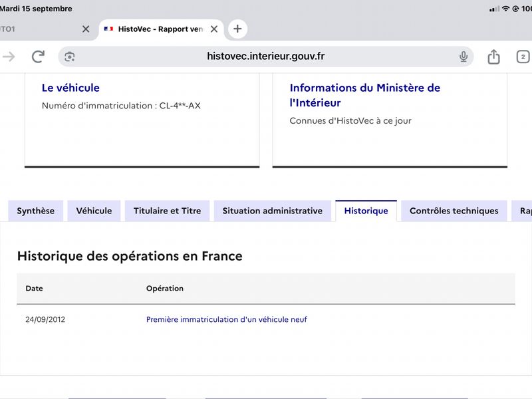Open the tab overview counter icon

pos(523,57)
